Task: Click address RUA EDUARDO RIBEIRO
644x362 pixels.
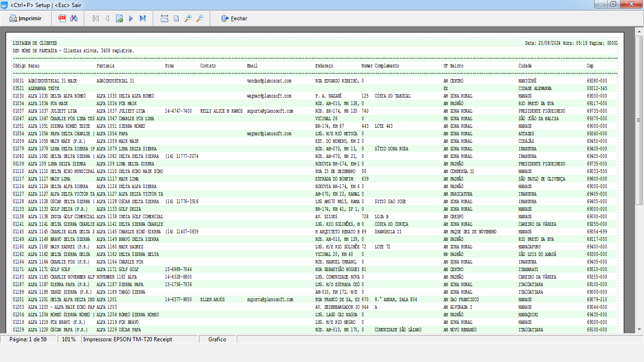Action: pyautogui.click(x=338, y=81)
